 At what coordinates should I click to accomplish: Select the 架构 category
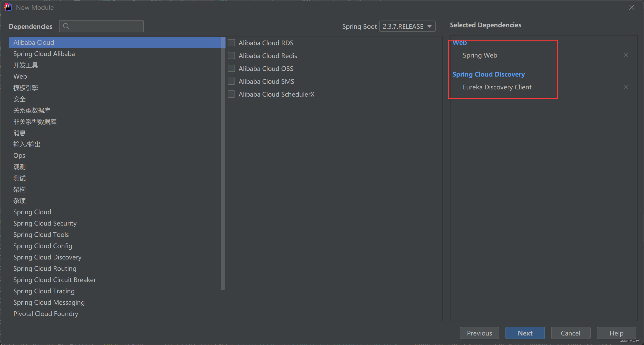115,189
